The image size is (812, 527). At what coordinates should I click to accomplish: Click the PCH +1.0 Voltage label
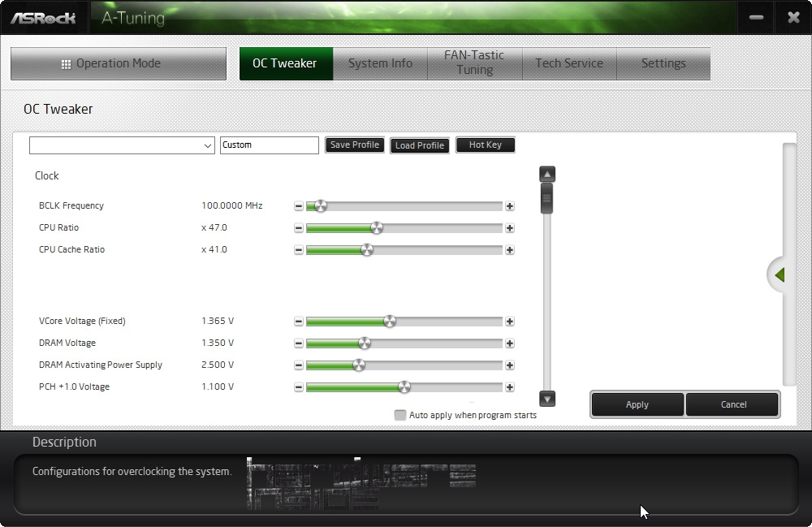[x=74, y=387]
